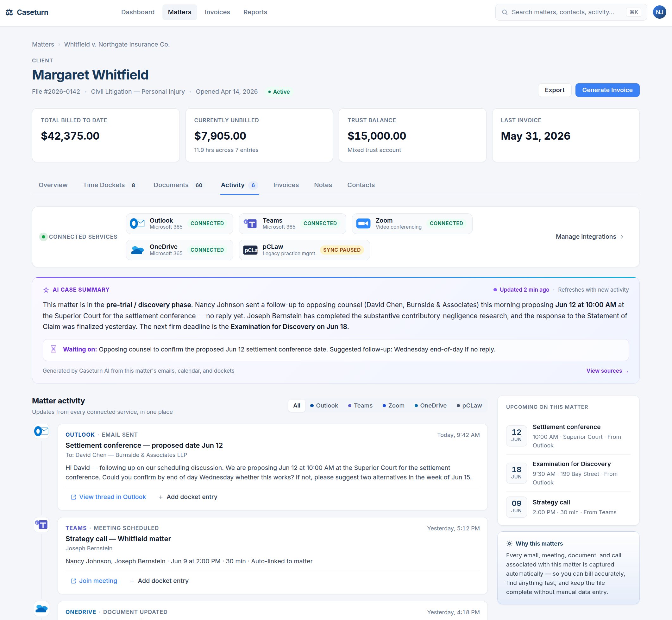Click the external-link icon next to View thread
This screenshot has height=620, width=672.
tap(73, 497)
